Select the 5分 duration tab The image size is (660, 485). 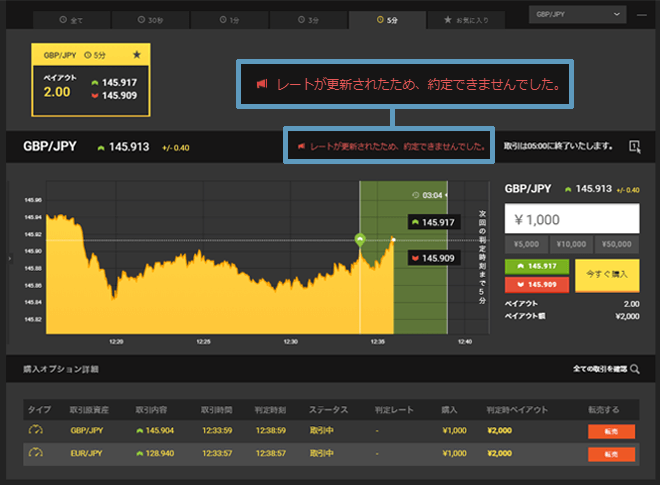point(387,20)
